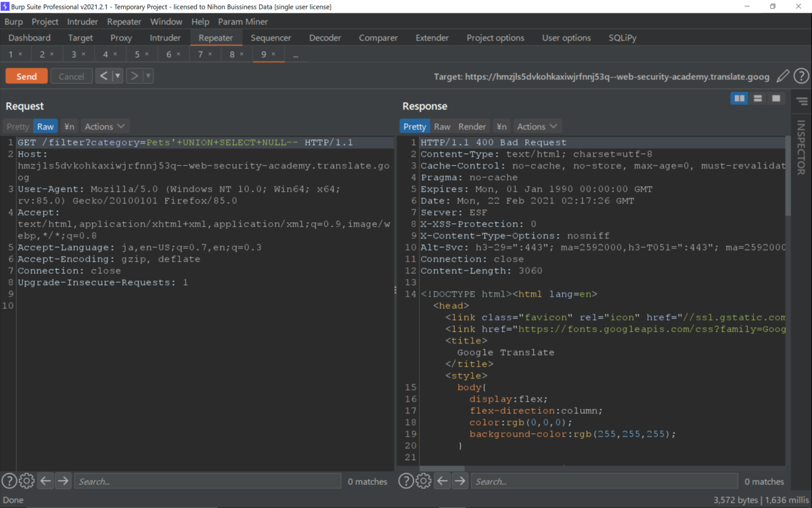Toggle request non-printable characters \n button
This screenshot has height=508, width=812.
[69, 127]
